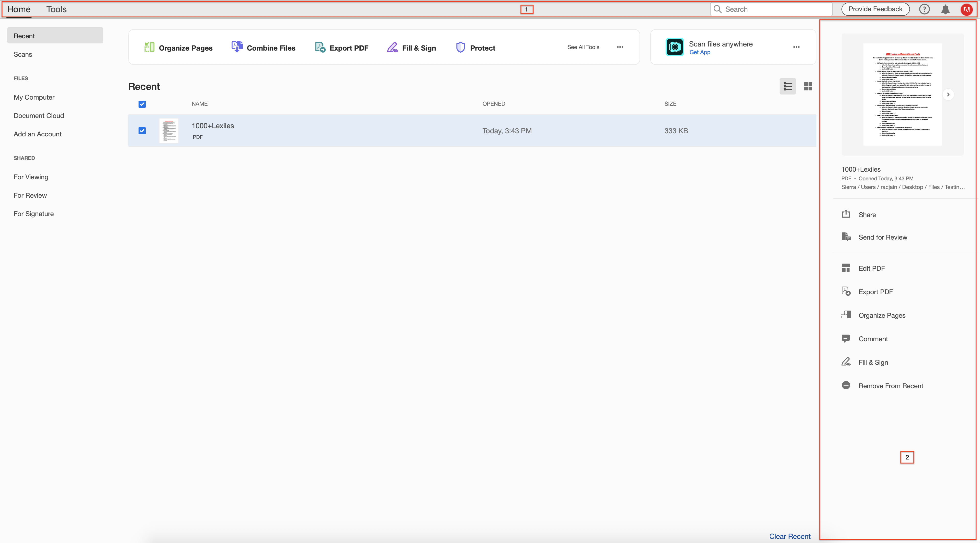Click Remove From Recent icon
This screenshot has height=543, width=980.
point(846,385)
